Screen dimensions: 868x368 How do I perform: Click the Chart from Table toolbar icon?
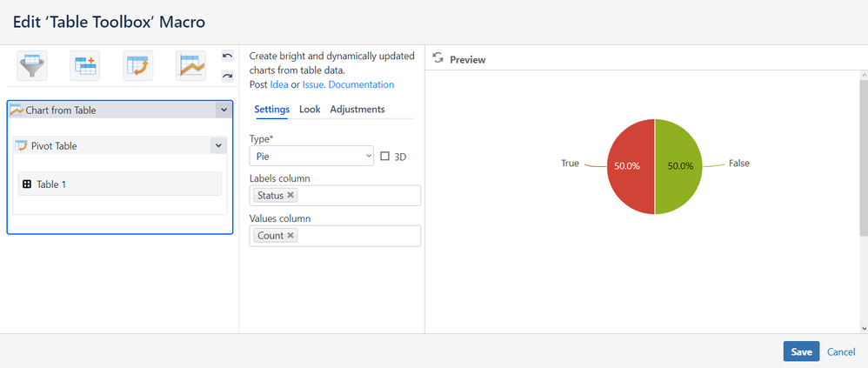point(191,65)
